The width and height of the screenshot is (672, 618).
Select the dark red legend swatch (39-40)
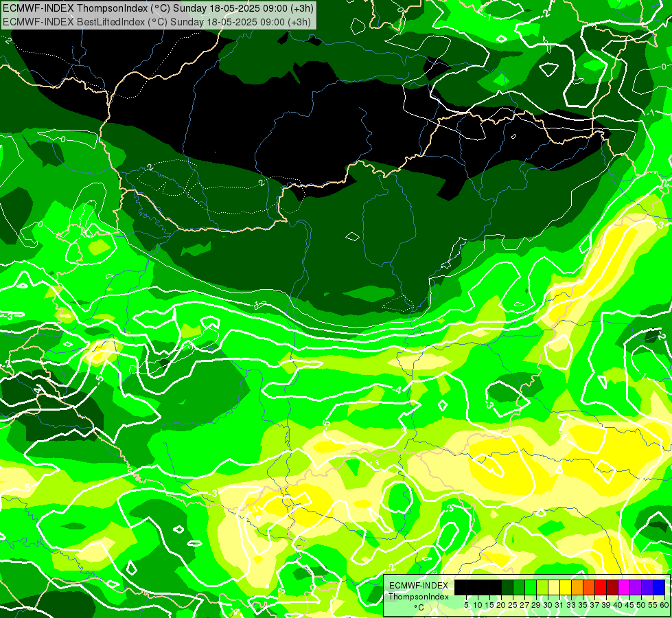tap(612, 587)
